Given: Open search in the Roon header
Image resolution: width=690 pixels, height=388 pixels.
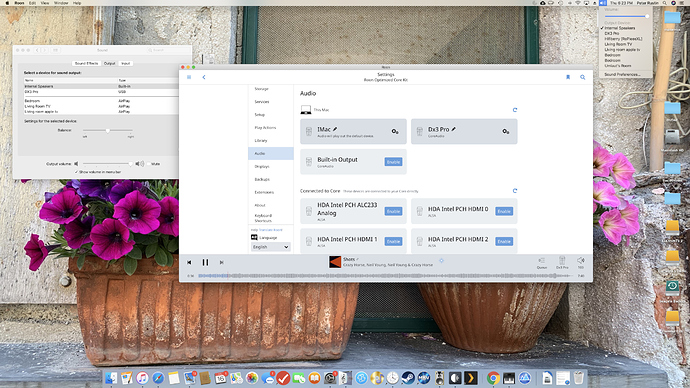Looking at the screenshot, I should click(583, 77).
